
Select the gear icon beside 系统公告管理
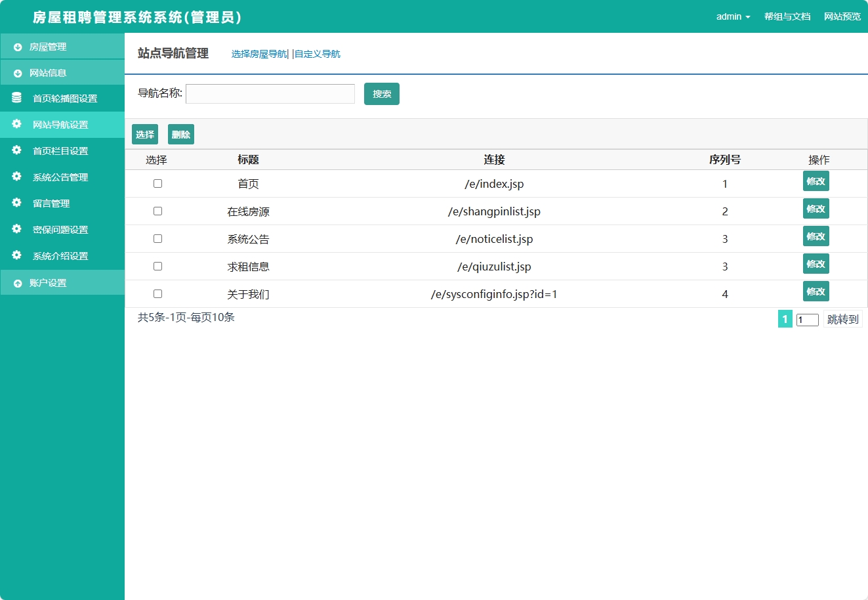pyautogui.click(x=16, y=177)
